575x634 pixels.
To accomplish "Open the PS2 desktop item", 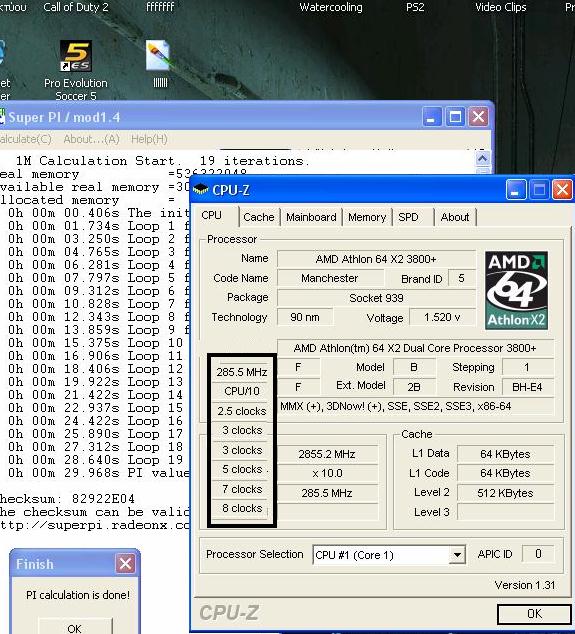I will [415, 7].
